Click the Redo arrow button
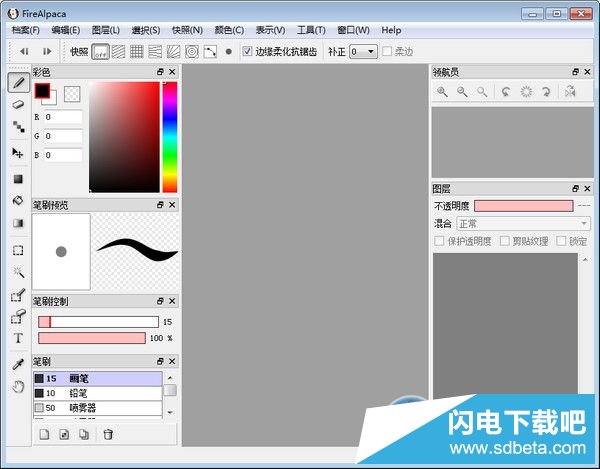The width and height of the screenshot is (600, 469). [x=47, y=51]
